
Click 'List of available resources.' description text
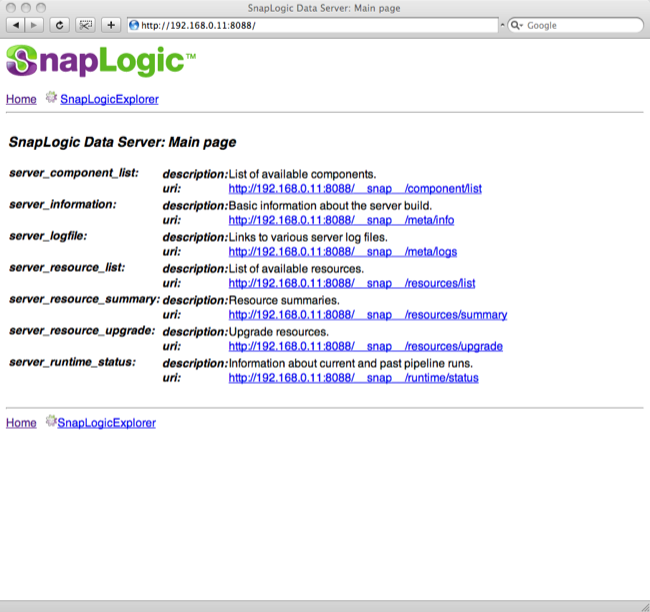point(296,269)
